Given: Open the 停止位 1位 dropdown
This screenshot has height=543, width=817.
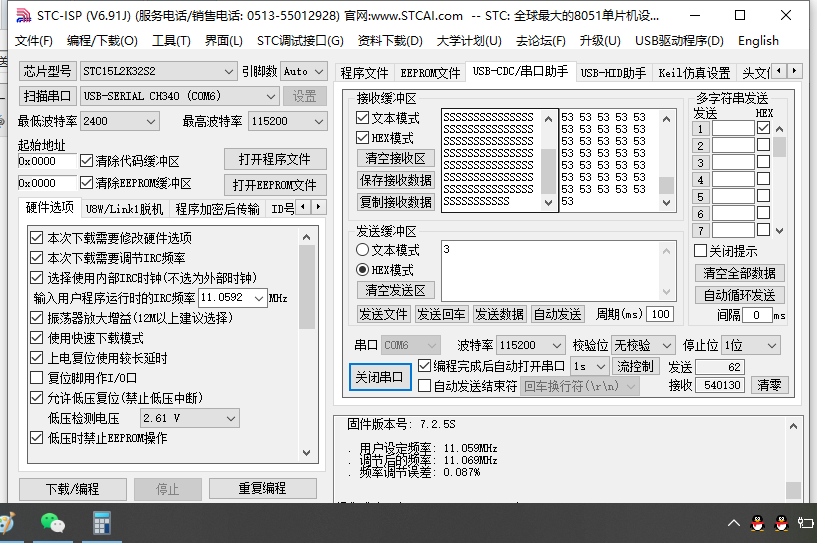Looking at the screenshot, I should point(751,345).
